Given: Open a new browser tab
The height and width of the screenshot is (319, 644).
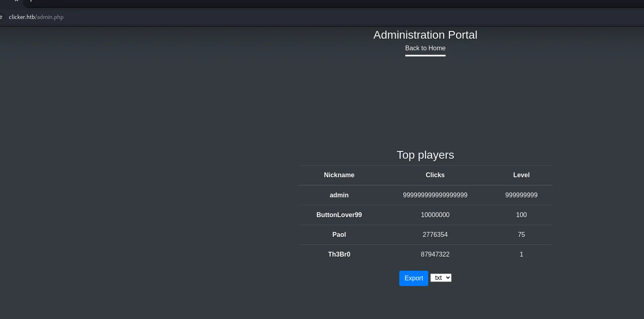Looking at the screenshot, I should pos(31,1).
